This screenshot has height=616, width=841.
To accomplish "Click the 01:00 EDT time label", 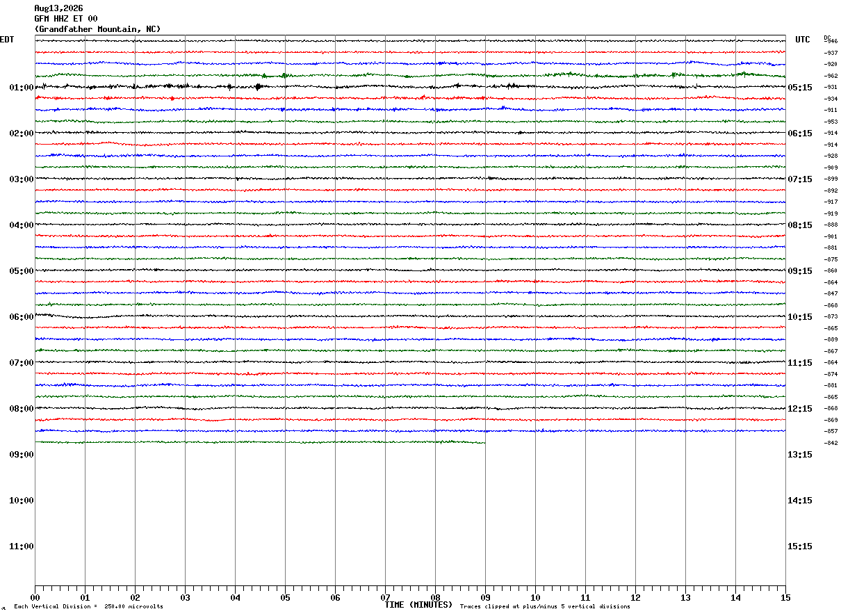I will pyautogui.click(x=22, y=88).
